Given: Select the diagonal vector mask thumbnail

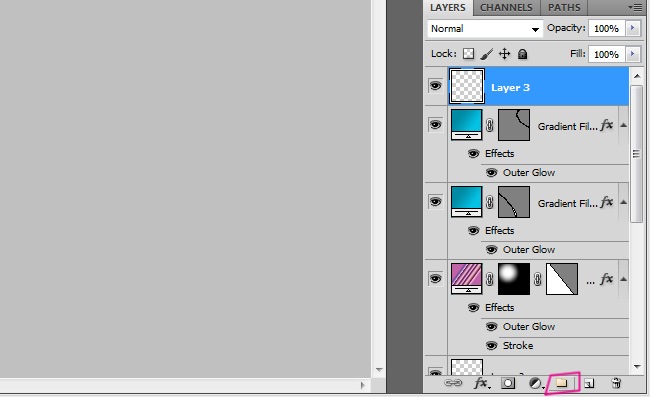Looking at the screenshot, I should [x=562, y=279].
